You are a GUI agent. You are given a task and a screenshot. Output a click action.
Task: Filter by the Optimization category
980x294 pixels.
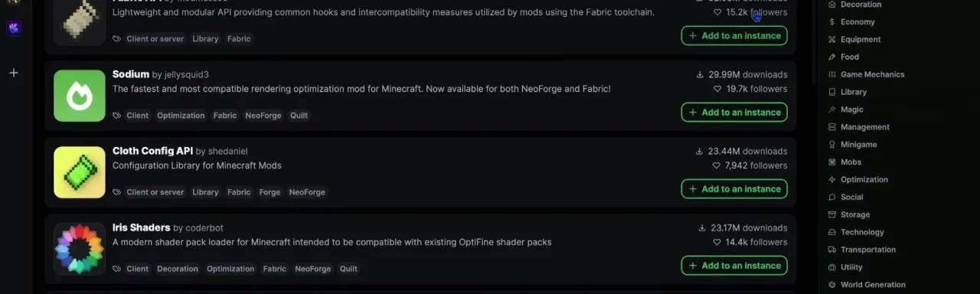[864, 179]
